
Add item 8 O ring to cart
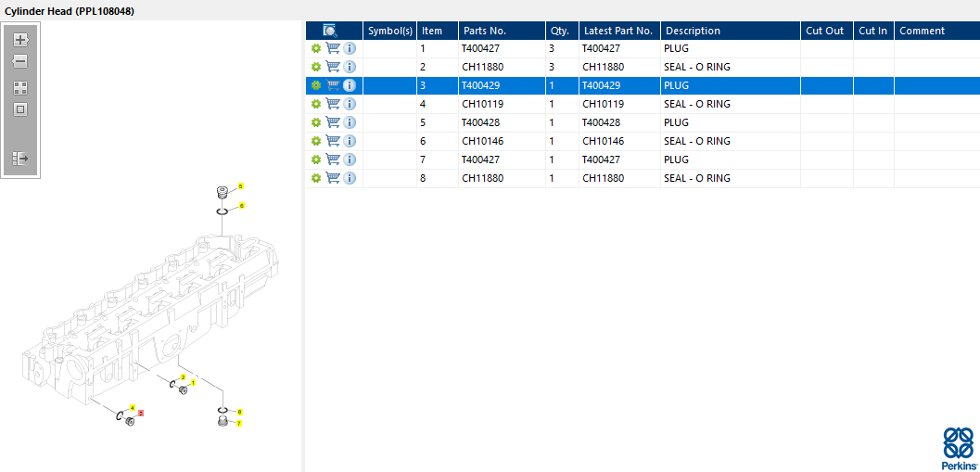click(x=333, y=178)
